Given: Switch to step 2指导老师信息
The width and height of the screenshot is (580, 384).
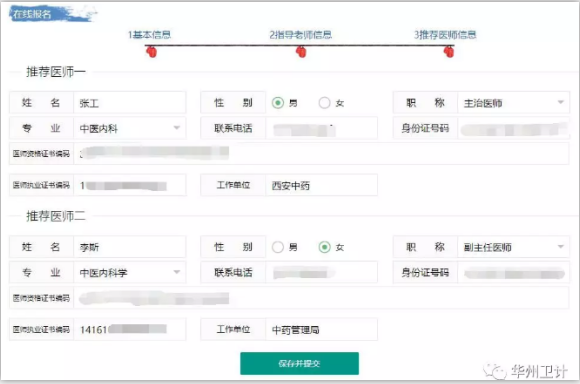Looking at the screenshot, I should [300, 35].
